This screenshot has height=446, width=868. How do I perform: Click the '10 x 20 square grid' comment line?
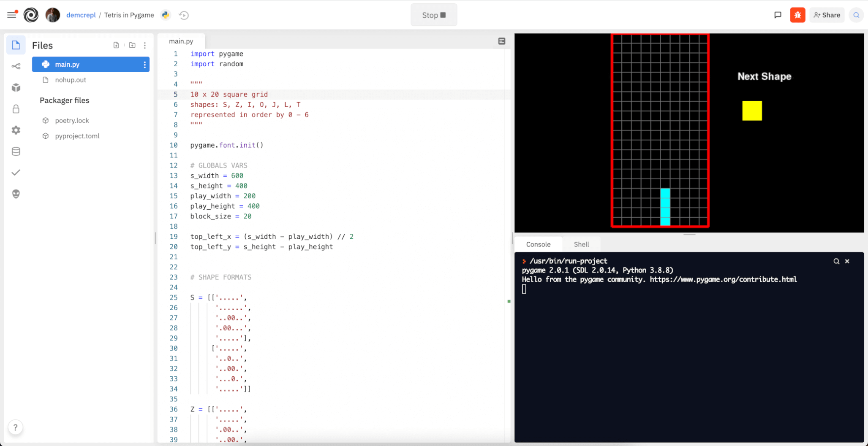[229, 95]
